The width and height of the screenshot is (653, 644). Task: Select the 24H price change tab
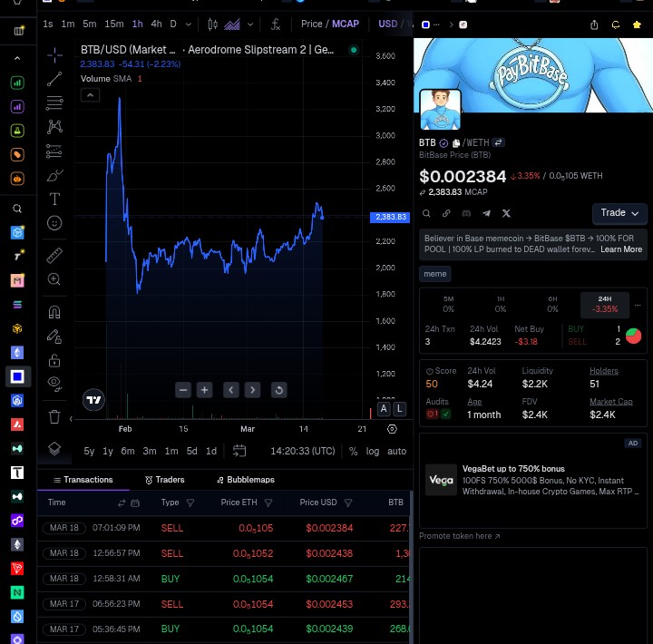click(x=605, y=305)
